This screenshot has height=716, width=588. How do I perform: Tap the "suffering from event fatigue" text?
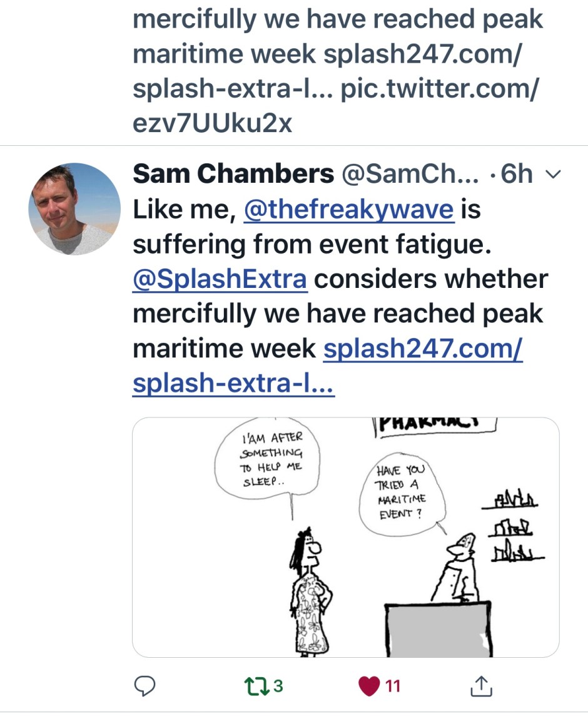click(x=309, y=245)
